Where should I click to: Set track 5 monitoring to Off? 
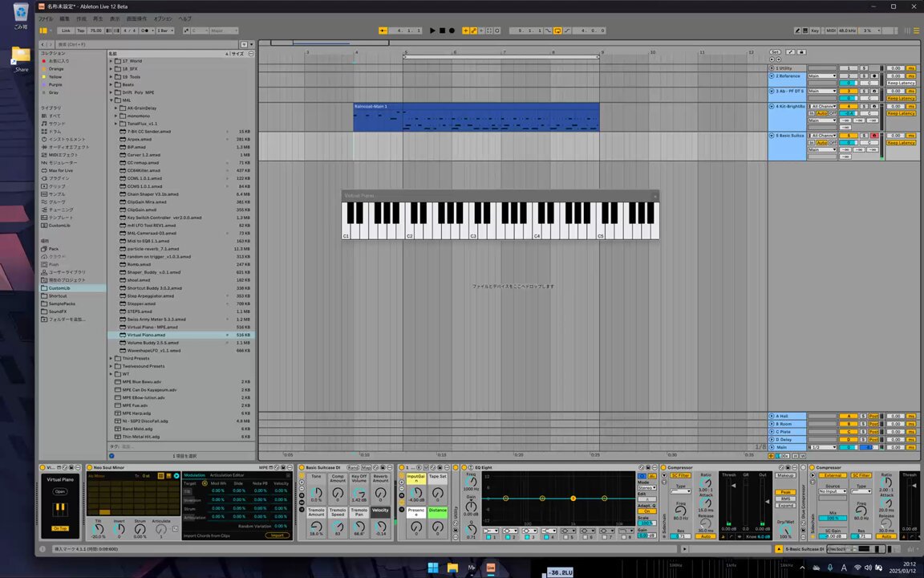coord(833,143)
